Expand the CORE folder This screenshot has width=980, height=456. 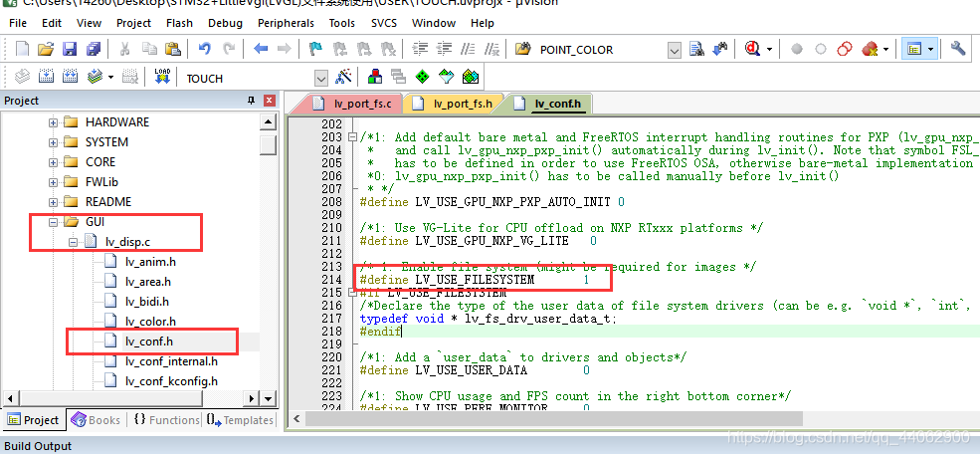[54, 162]
